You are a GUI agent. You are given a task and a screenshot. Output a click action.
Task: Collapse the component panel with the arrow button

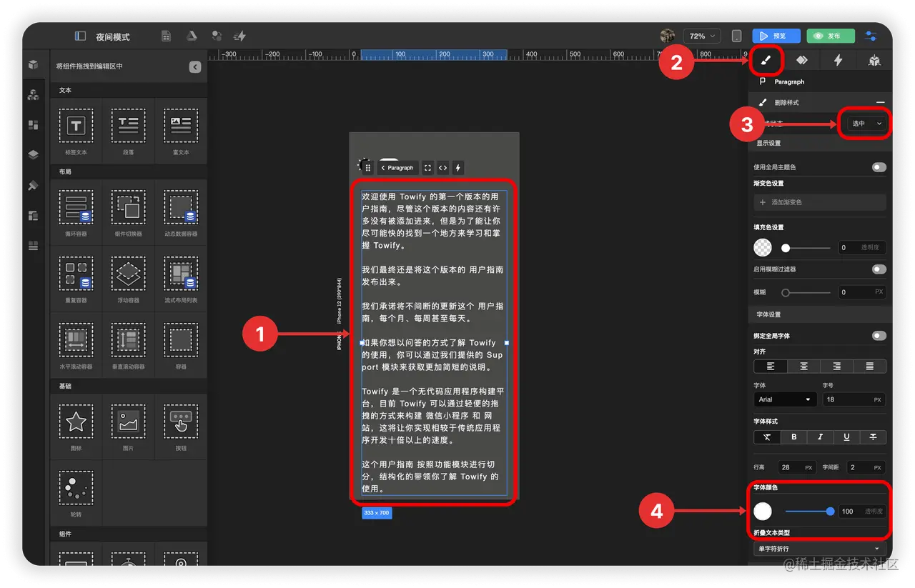195,66
